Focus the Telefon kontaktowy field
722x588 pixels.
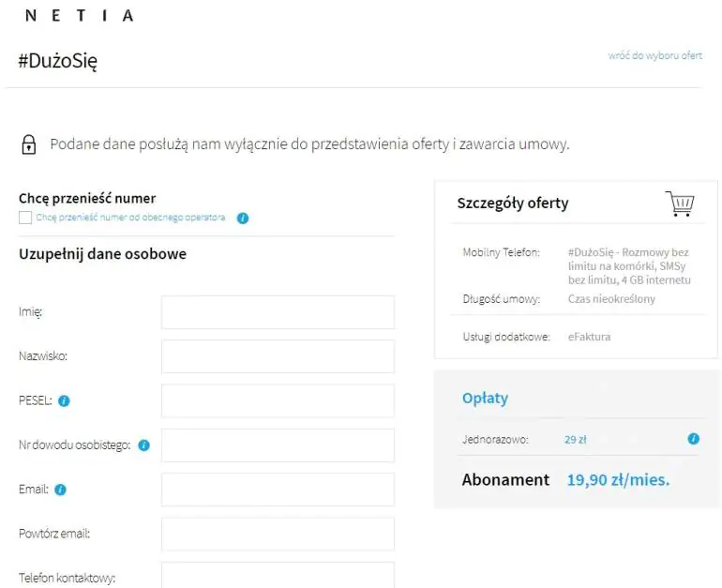tap(278, 575)
